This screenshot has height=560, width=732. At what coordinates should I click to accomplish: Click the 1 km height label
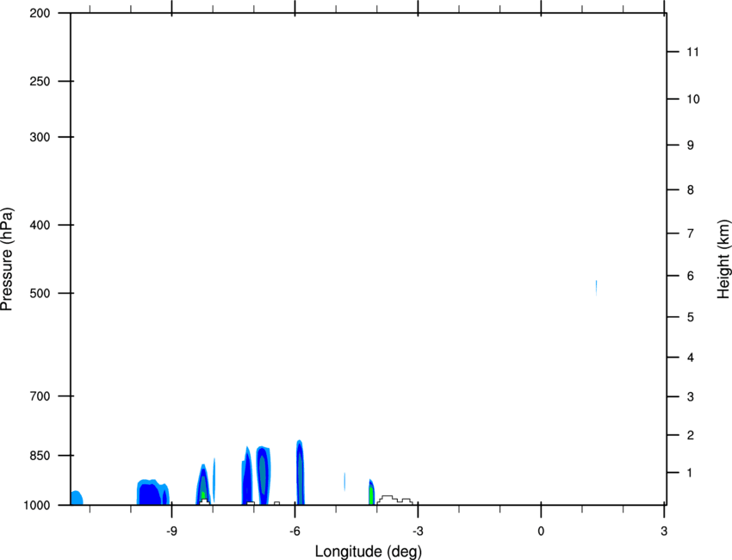tap(690, 473)
